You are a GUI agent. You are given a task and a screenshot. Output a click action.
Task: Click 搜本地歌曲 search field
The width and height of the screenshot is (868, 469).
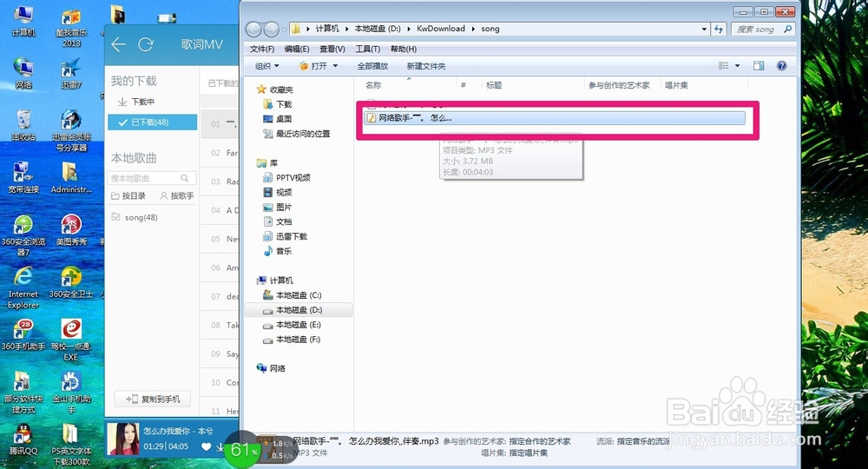[x=151, y=178]
